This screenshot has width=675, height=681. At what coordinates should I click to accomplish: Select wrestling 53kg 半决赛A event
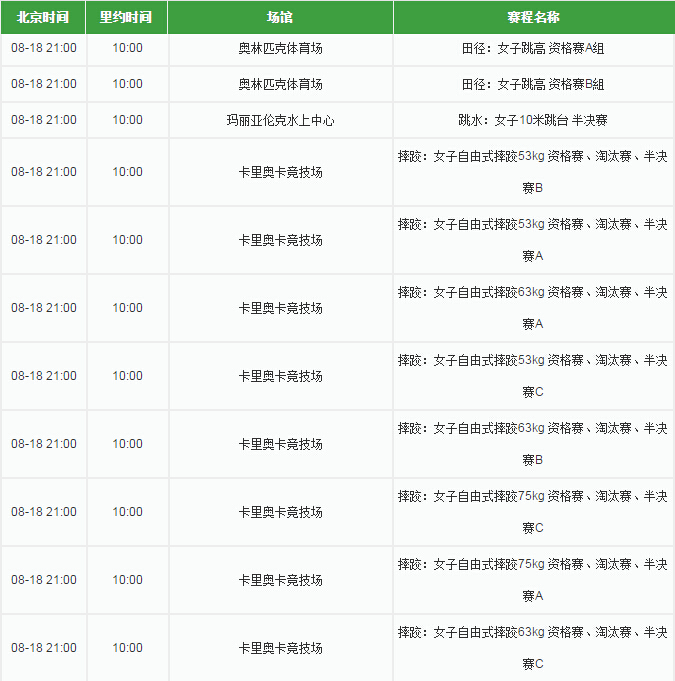coord(532,240)
